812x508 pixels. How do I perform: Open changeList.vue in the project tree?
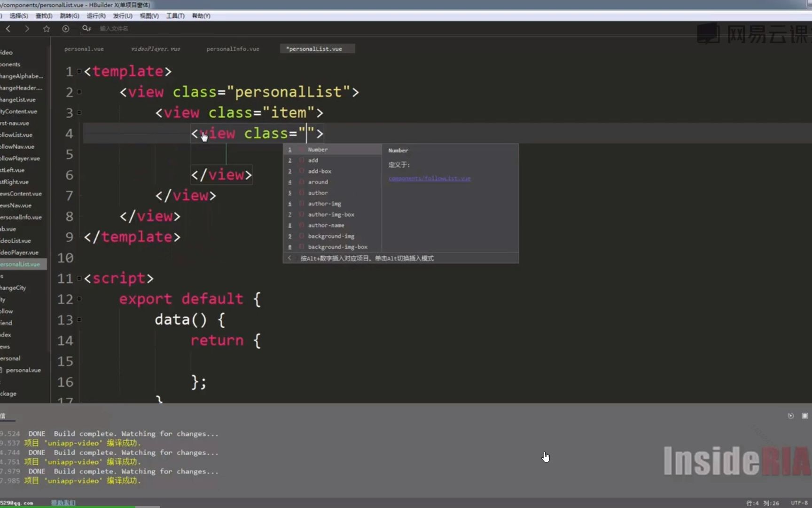(18, 100)
